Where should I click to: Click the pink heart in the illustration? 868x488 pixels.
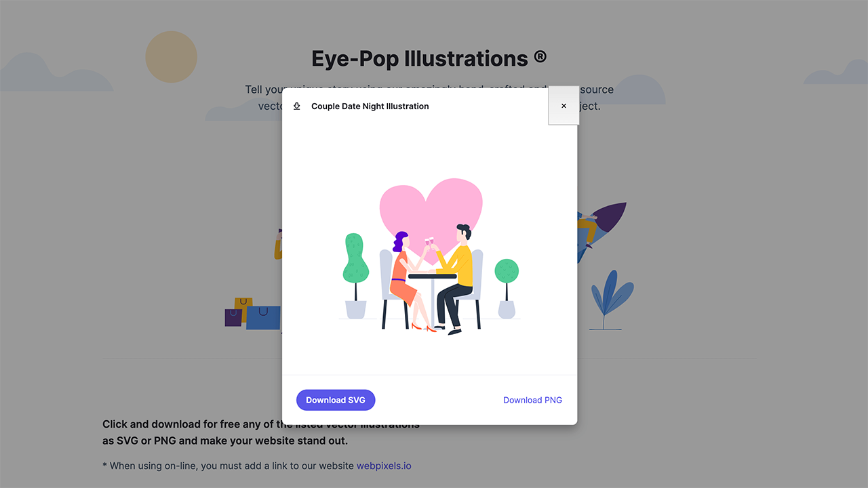(431, 210)
